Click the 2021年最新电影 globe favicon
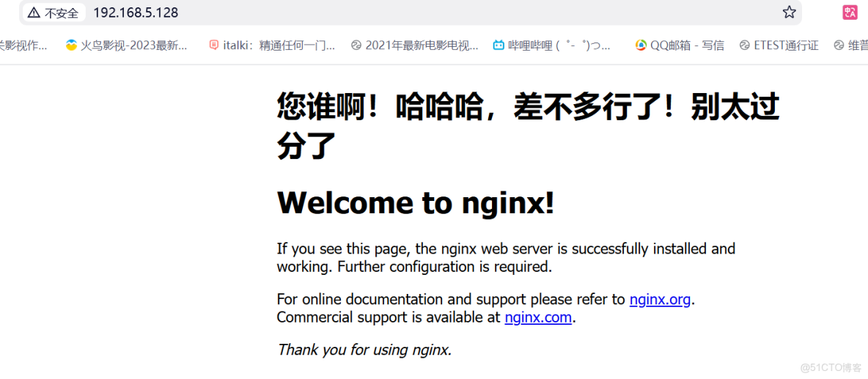 [x=356, y=45]
